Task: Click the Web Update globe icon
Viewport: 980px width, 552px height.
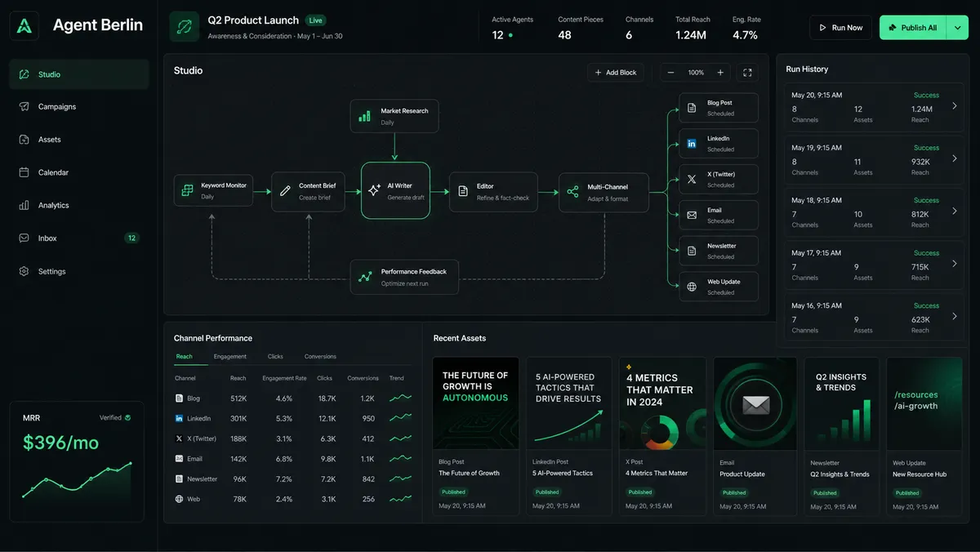Action: pos(692,287)
